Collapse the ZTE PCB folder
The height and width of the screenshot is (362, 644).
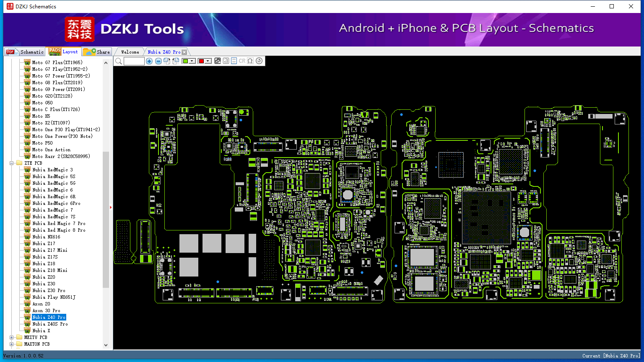pyautogui.click(x=12, y=163)
